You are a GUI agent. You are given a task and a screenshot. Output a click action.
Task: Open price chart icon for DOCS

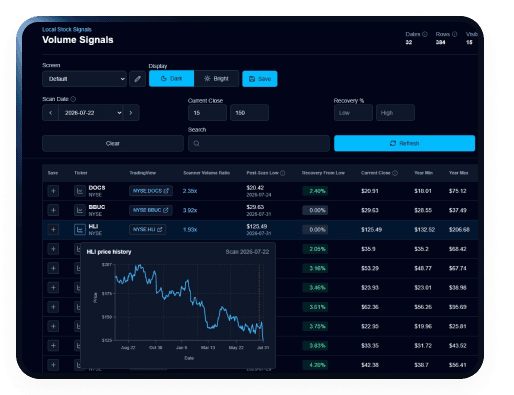pos(80,191)
